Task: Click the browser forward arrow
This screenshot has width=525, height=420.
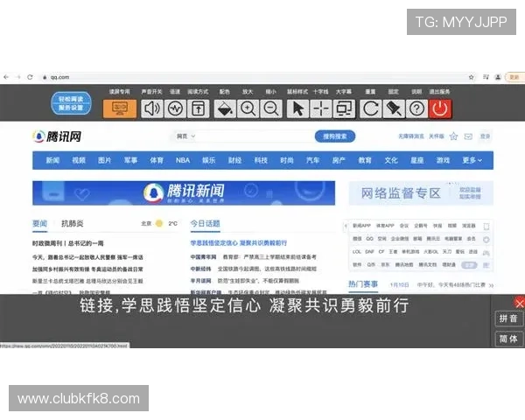Action: coord(17,77)
